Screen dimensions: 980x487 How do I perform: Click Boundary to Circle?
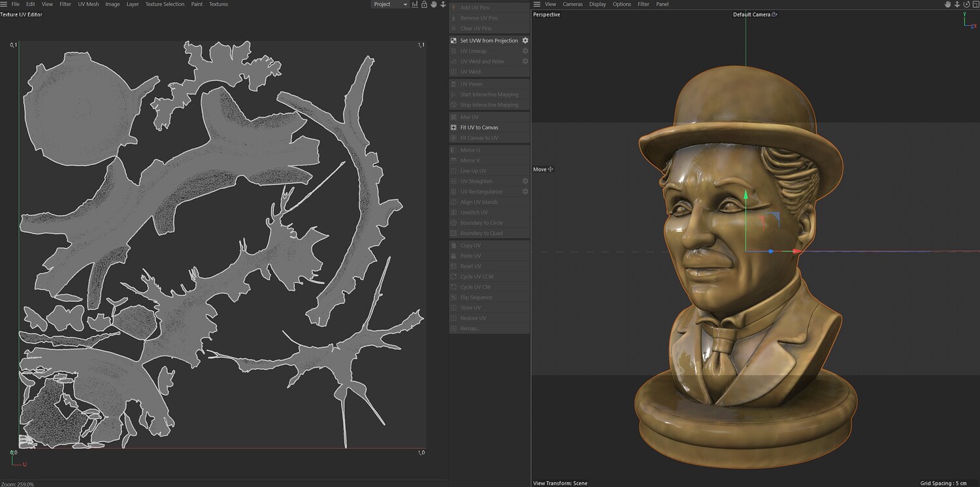coord(489,223)
